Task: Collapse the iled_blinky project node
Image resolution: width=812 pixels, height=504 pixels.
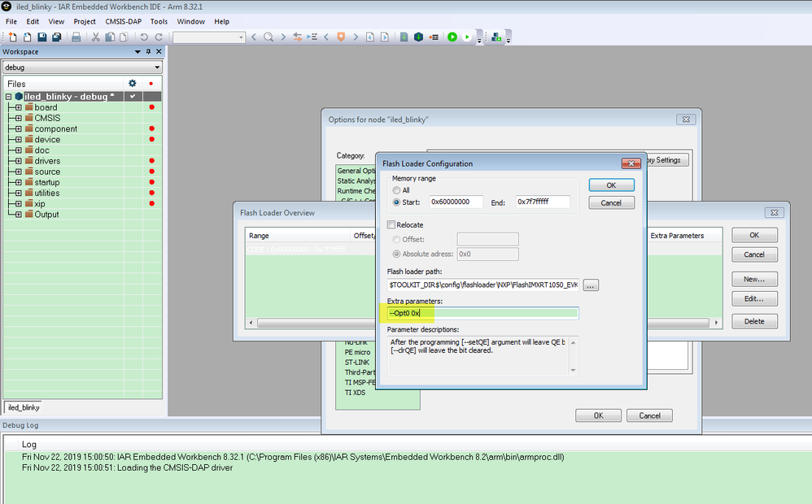Action: pos(8,97)
